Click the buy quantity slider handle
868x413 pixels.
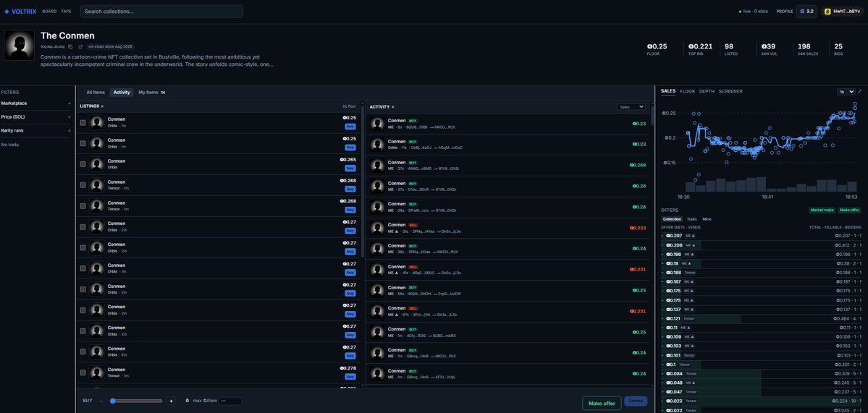pos(113,401)
